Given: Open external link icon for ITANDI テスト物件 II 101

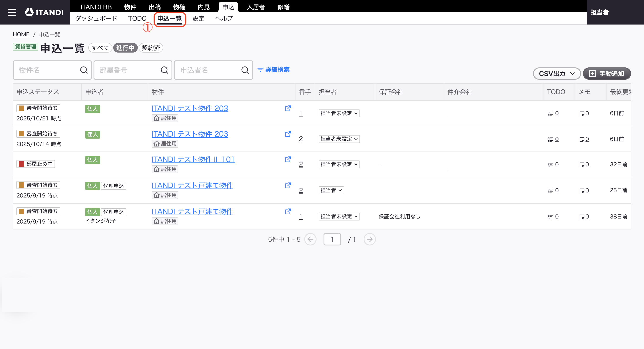Looking at the screenshot, I should (x=288, y=159).
